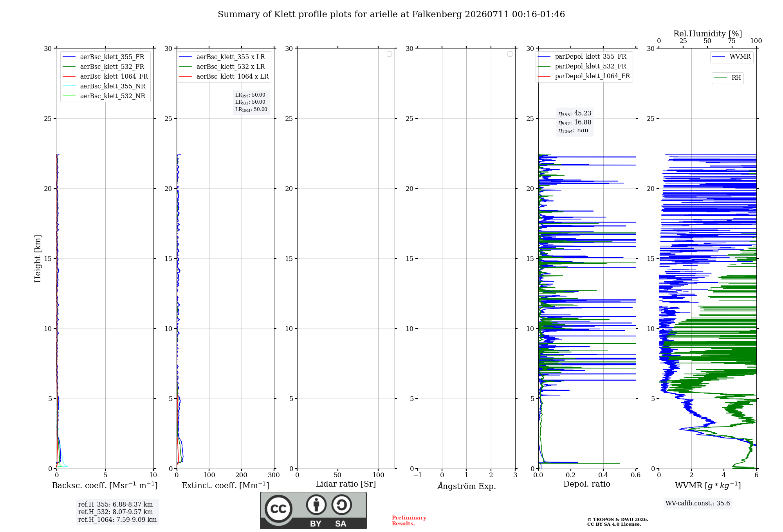
Task: Click the Preliminary Results red text
Action: [x=409, y=521]
